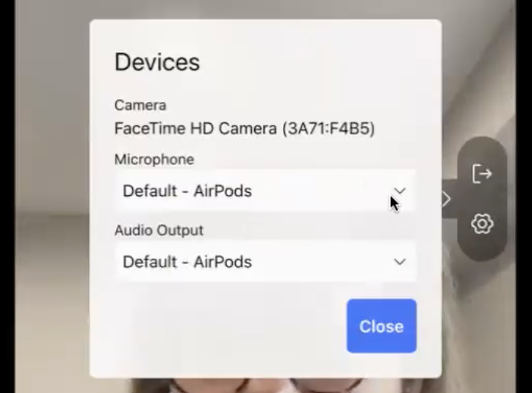Click the Camera label
The width and height of the screenshot is (532, 393).
point(140,105)
